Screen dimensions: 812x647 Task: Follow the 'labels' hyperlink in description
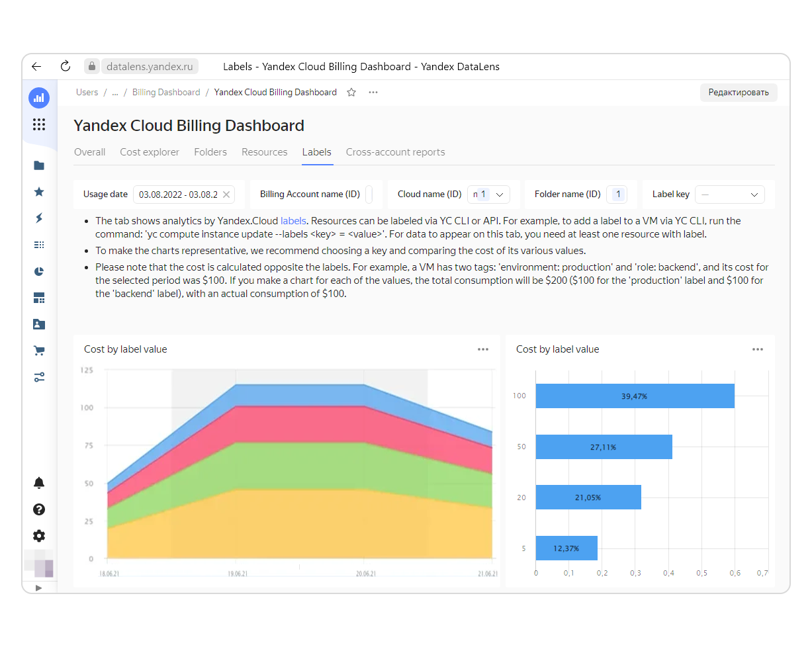tap(293, 221)
